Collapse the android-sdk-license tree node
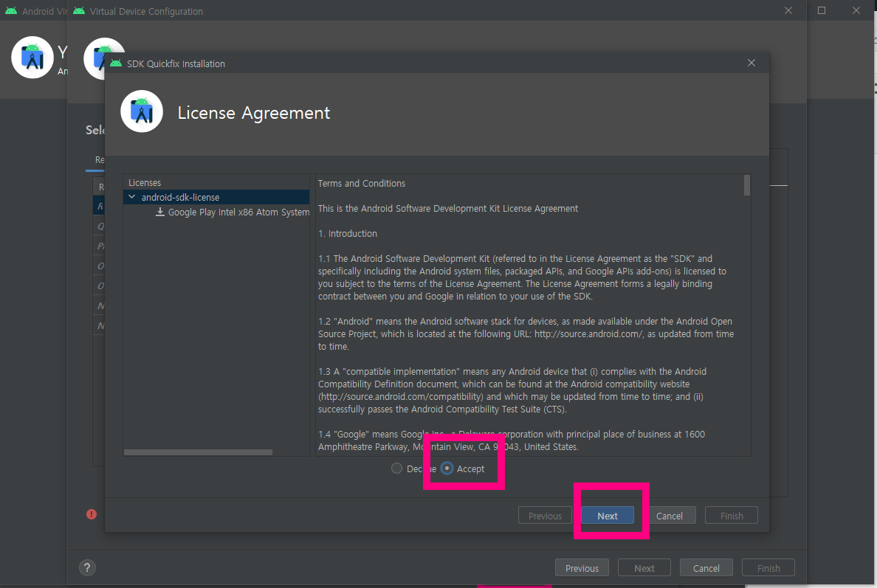The width and height of the screenshot is (877, 588). tap(132, 197)
